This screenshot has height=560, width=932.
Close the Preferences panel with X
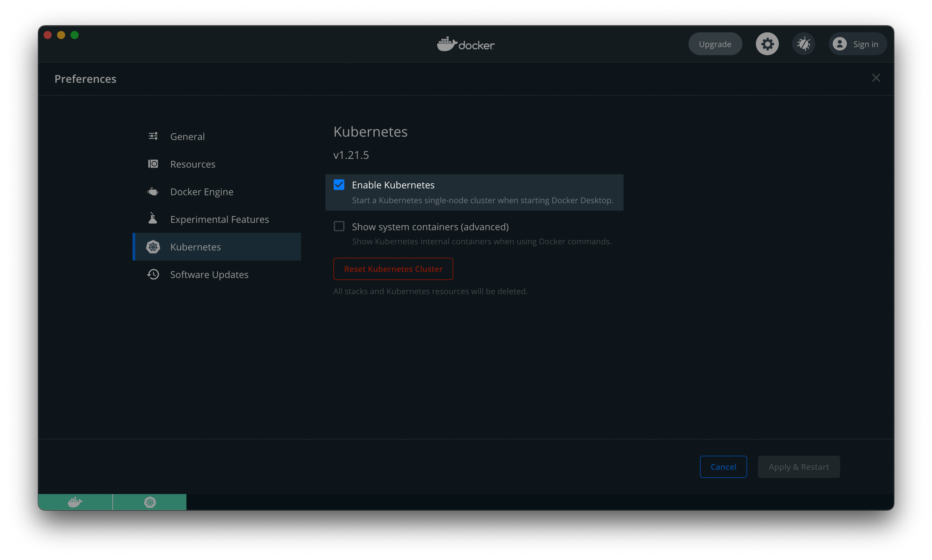pos(876,78)
